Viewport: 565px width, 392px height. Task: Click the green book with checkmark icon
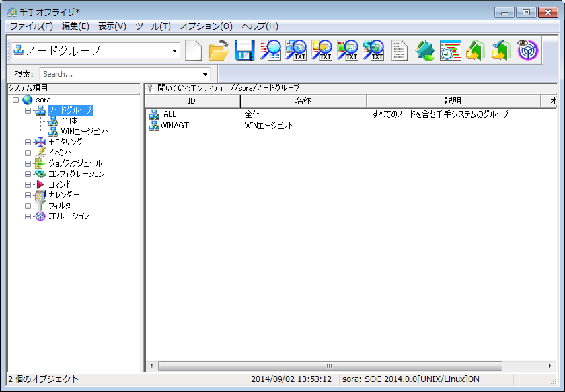coord(501,50)
